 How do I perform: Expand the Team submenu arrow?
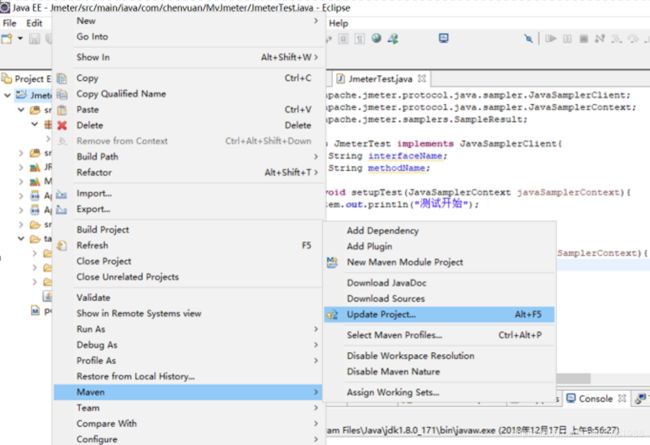click(x=316, y=408)
